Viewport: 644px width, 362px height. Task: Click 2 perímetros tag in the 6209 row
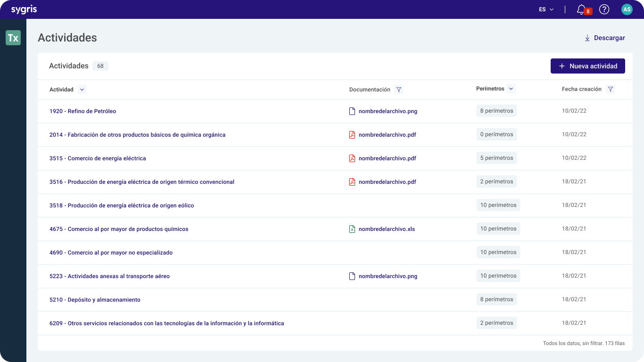coord(496,323)
